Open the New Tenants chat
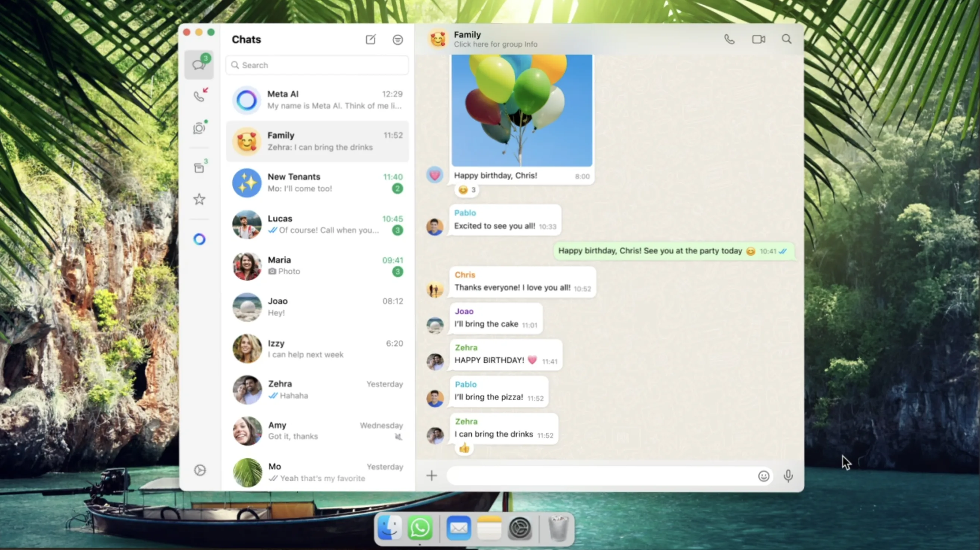980x550 pixels. point(317,183)
